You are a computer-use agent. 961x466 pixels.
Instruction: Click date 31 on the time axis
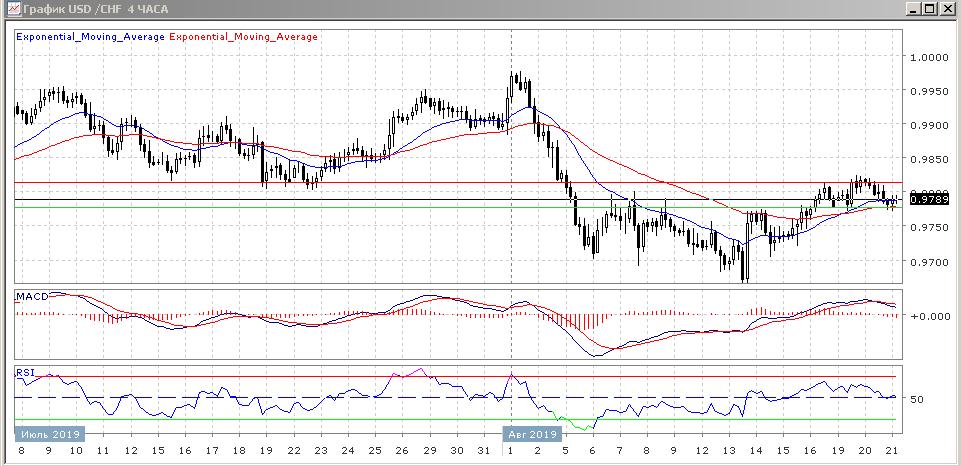[483, 452]
